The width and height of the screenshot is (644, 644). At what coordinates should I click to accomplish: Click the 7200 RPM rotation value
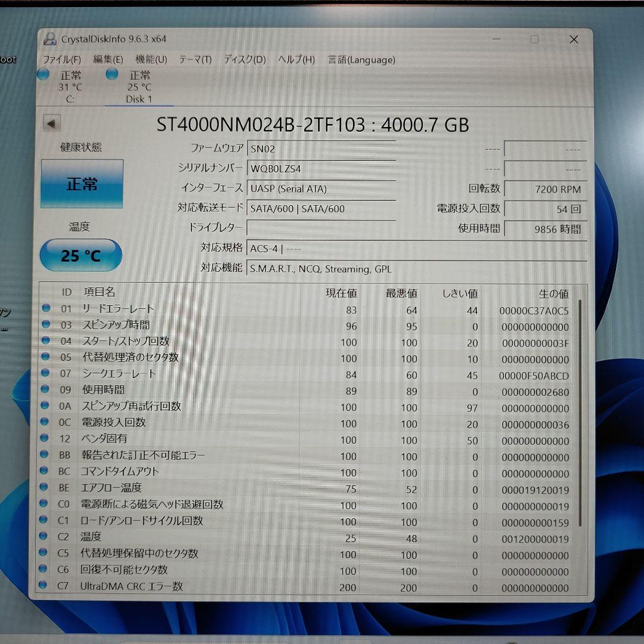pos(546,190)
